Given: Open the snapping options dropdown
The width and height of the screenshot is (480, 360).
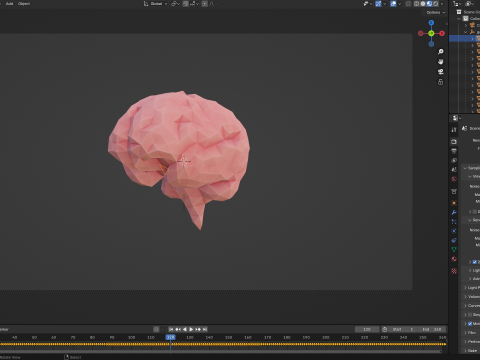Looking at the screenshot, I should click(x=195, y=4).
